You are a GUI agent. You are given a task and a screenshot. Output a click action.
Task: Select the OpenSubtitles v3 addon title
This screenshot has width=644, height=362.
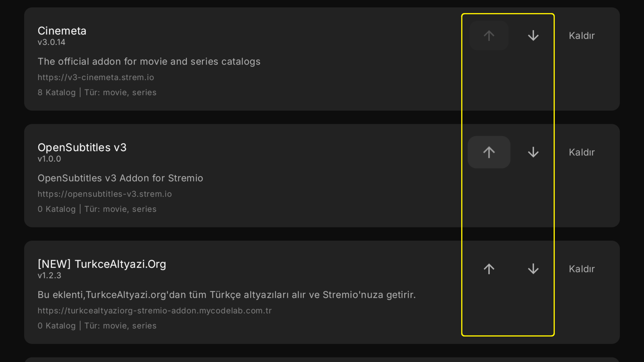82,147
